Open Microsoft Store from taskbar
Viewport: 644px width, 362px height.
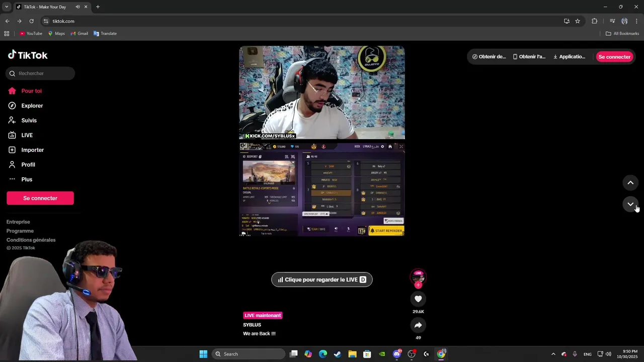367,354
